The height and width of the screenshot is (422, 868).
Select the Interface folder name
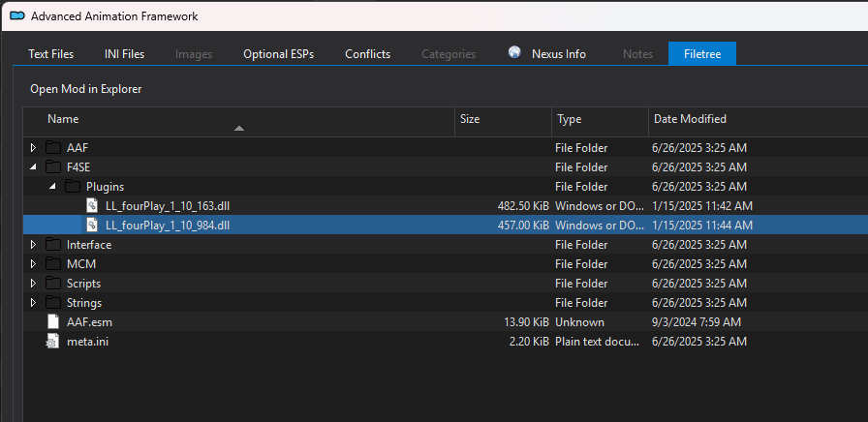[x=89, y=245]
